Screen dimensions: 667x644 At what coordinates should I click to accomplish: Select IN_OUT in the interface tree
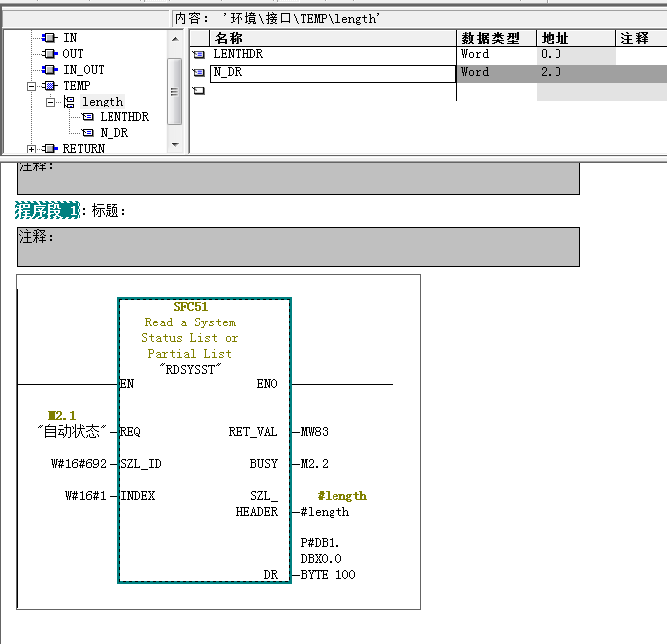point(84,70)
